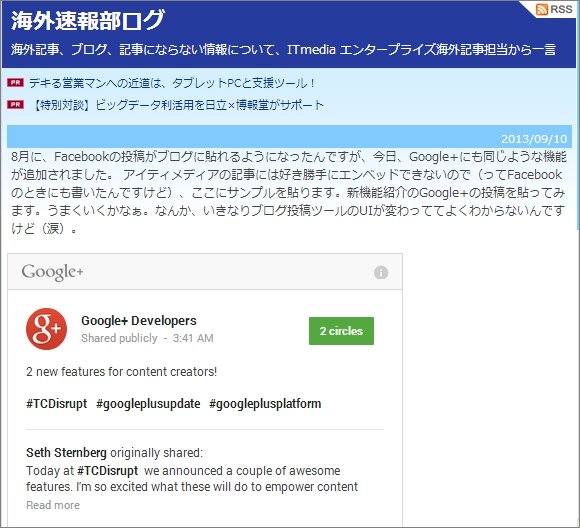This screenshot has height=528, width=580.
Task: Open Seth Sternberg's profile link
Action: pos(66,453)
